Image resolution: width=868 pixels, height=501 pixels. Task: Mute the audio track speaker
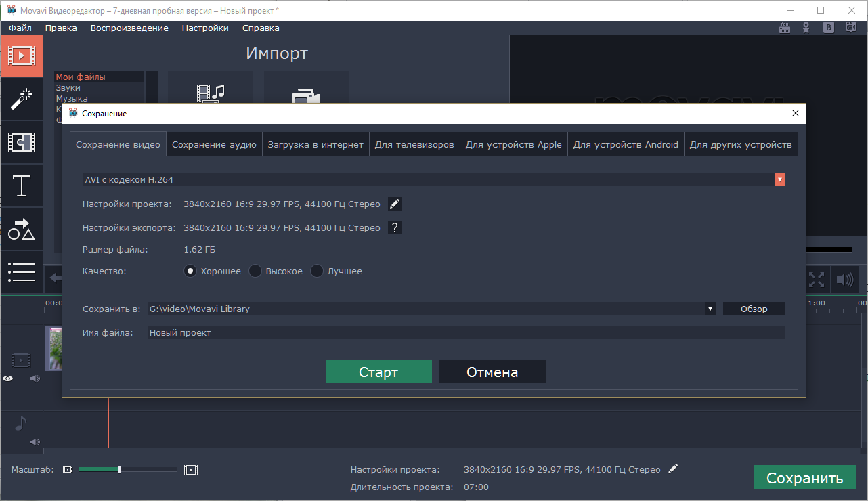(35, 442)
